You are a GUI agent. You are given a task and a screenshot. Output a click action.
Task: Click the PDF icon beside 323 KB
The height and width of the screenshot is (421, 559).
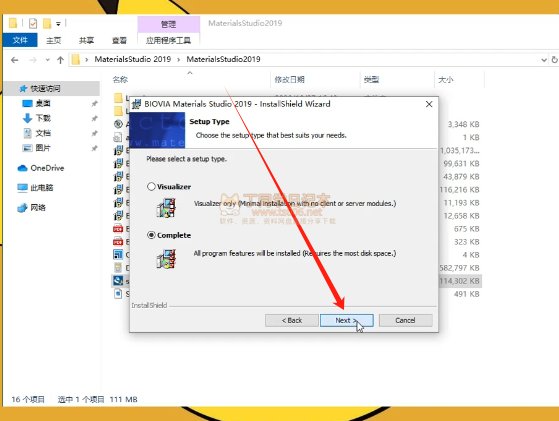(x=118, y=242)
